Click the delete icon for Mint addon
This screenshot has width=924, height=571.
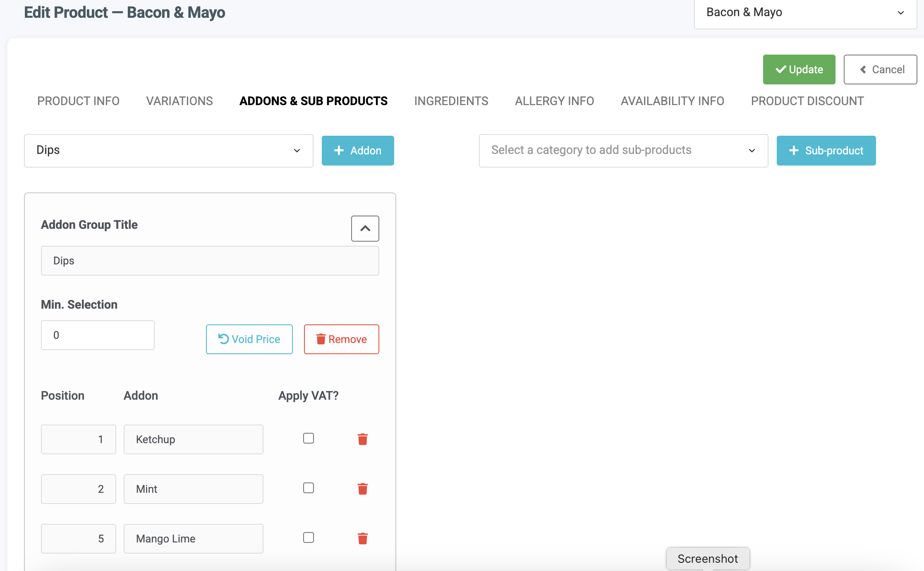(364, 489)
